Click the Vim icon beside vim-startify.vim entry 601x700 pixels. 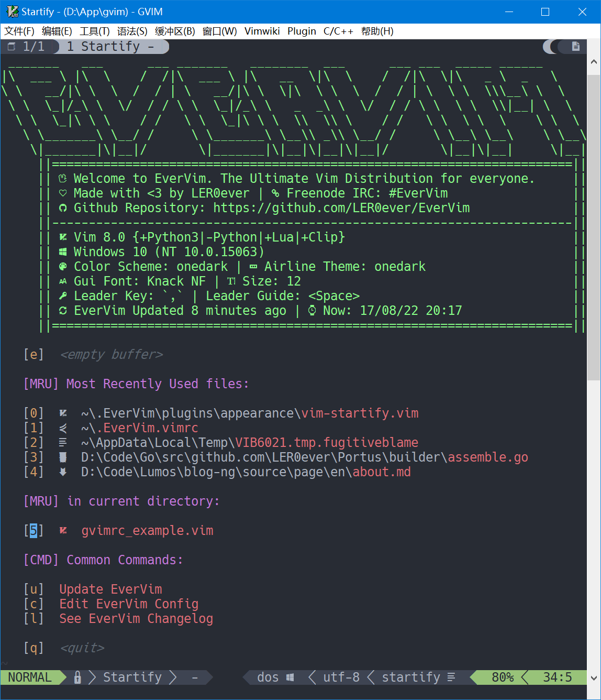[63, 413]
